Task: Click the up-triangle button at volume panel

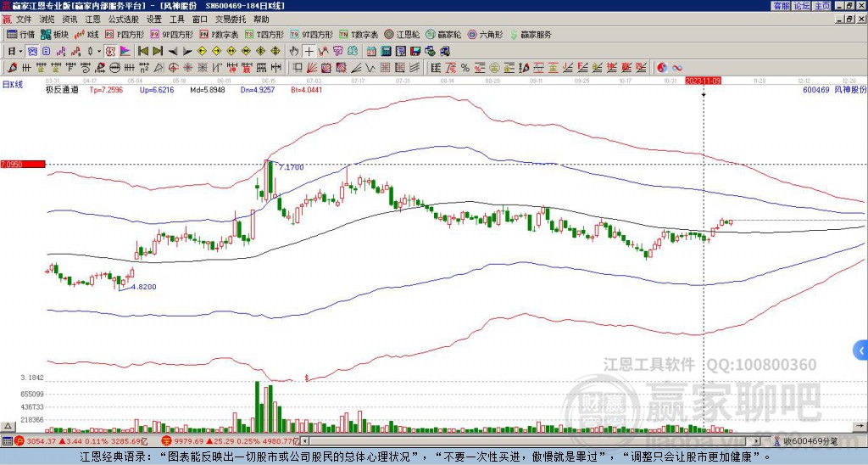Action: (8, 426)
